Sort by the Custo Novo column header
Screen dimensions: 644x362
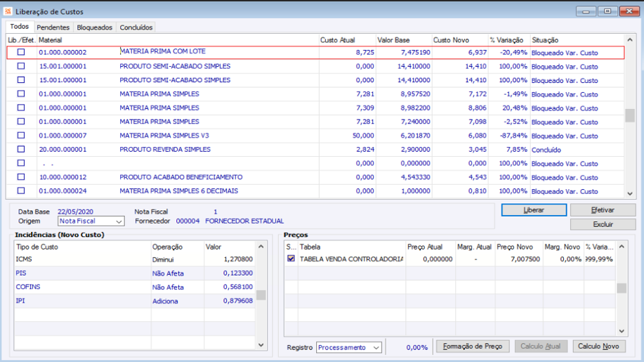tap(451, 40)
